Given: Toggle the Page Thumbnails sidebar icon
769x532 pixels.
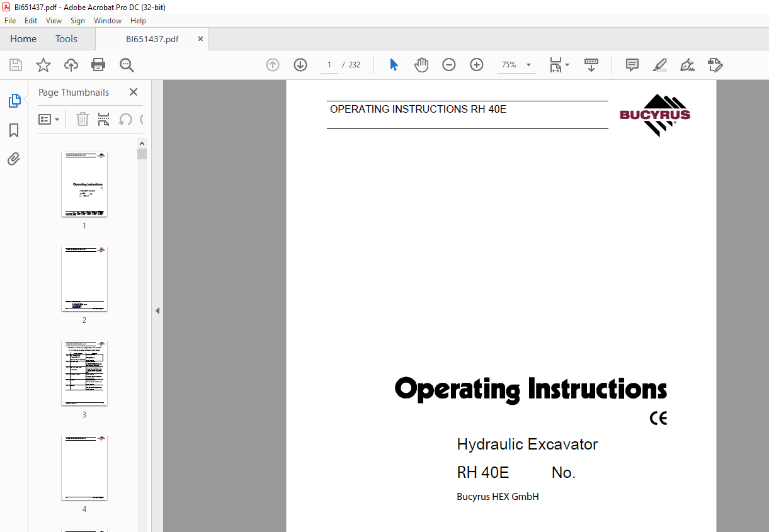Looking at the screenshot, I should pos(14,101).
